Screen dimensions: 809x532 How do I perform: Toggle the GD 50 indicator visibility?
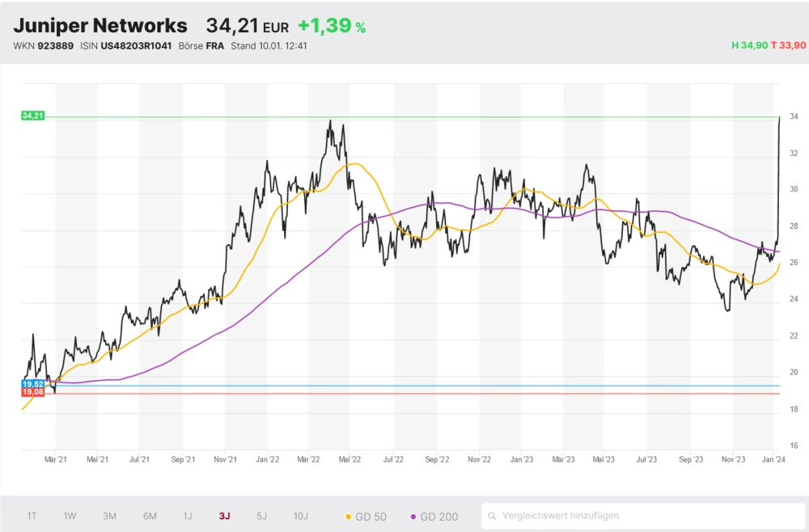pyautogui.click(x=366, y=516)
